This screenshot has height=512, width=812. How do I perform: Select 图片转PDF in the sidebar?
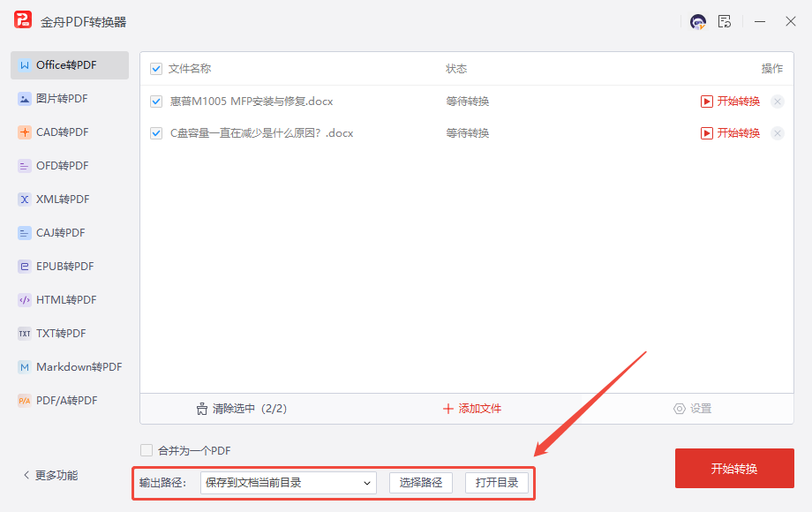[70, 99]
